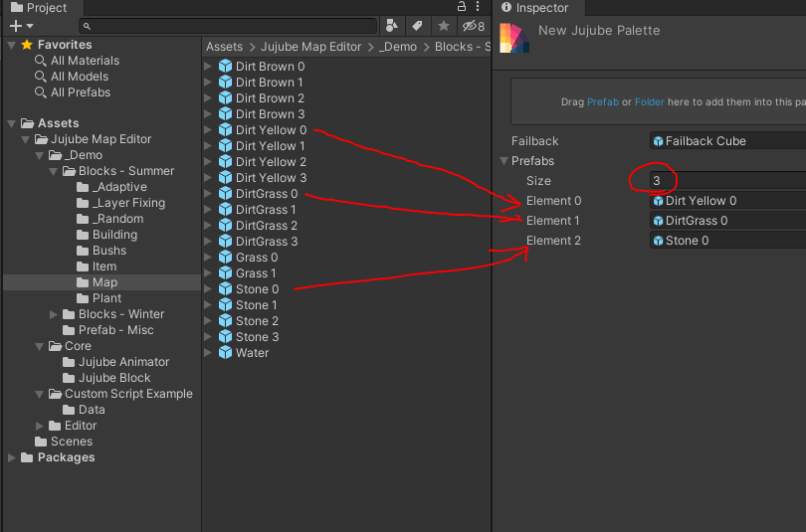The image size is (806, 532).
Task: Click the Prefabs Size value field
Action: pyautogui.click(x=726, y=181)
